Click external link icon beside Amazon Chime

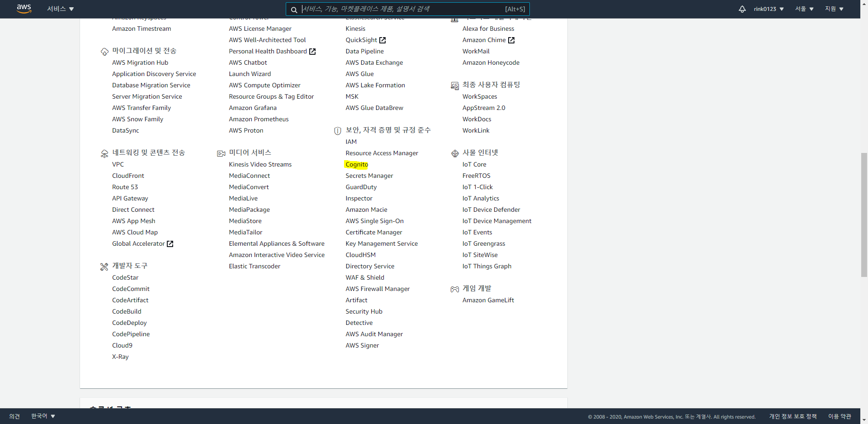click(x=511, y=40)
